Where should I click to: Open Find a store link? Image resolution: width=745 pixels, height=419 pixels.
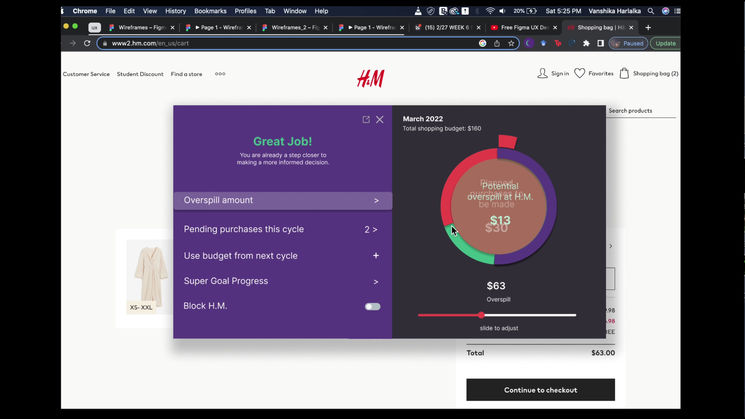[186, 74]
